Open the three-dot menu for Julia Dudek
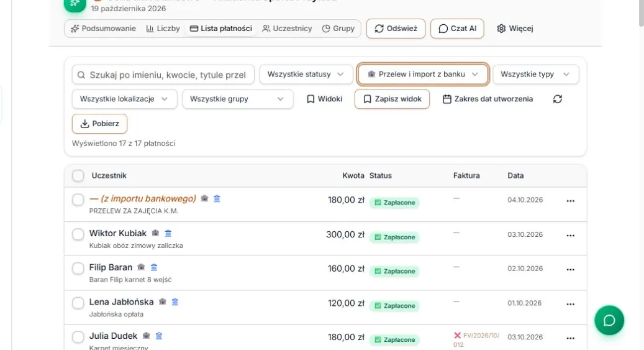The height and width of the screenshot is (350, 644). [x=571, y=338]
